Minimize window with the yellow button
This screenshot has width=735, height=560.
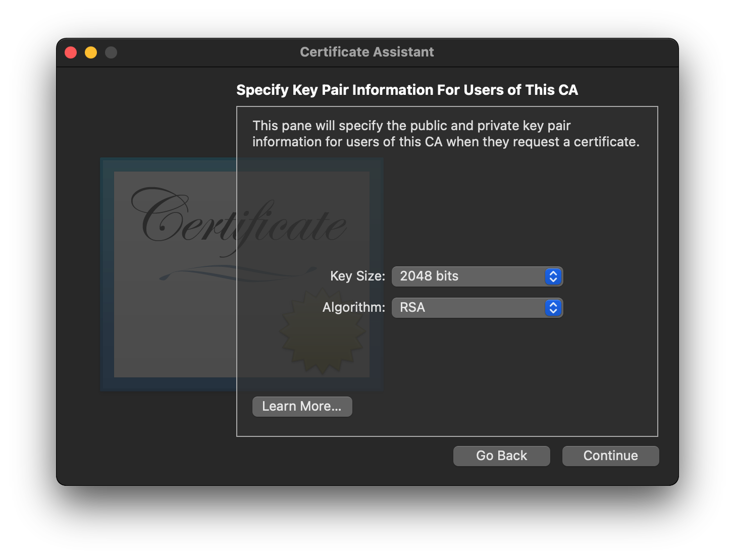[91, 52]
